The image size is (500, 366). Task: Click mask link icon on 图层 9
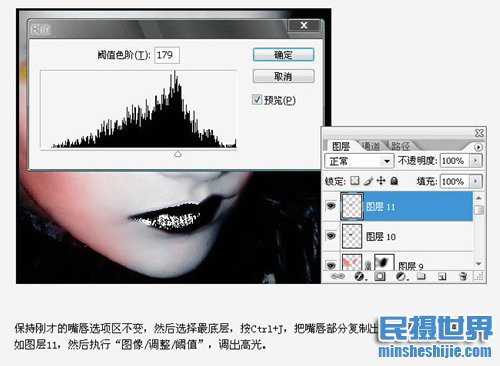pyautogui.click(x=368, y=265)
